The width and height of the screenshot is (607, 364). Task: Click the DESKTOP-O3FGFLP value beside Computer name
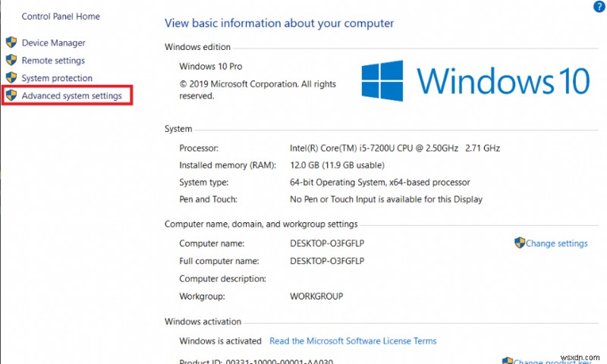coord(327,243)
